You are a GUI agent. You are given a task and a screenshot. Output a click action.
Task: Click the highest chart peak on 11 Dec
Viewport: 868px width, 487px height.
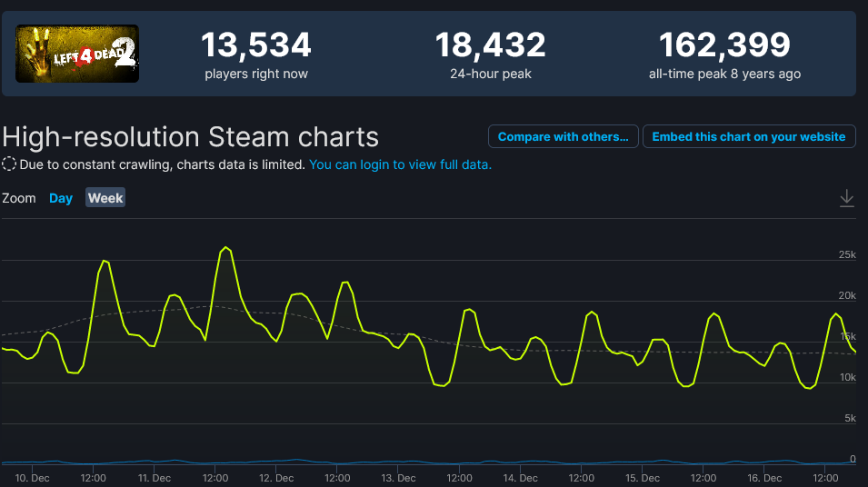[225, 248]
